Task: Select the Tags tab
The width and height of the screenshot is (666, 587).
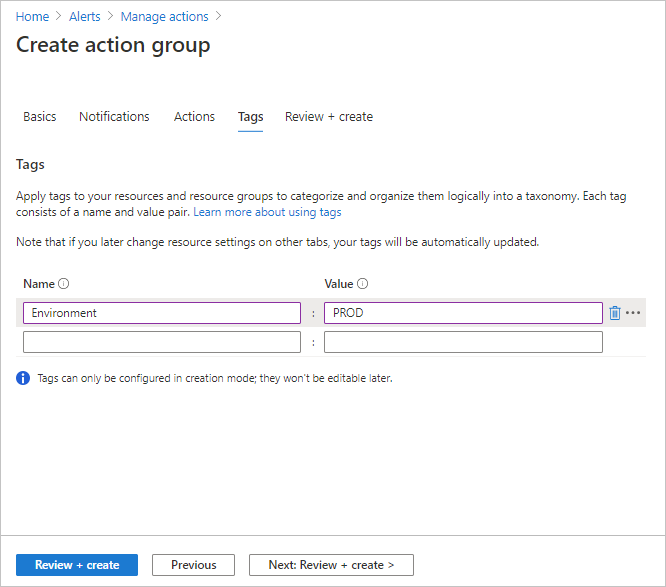Action: point(250,117)
